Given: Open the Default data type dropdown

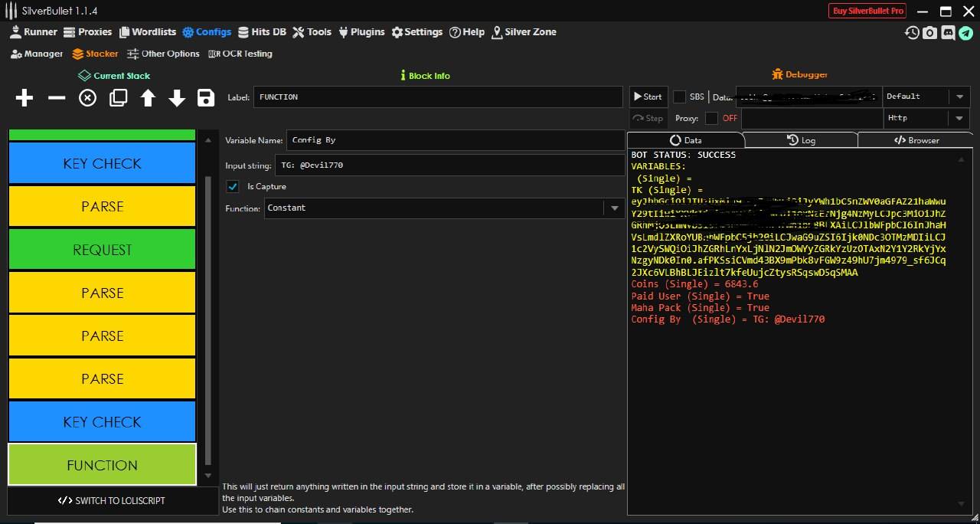Looking at the screenshot, I should tap(959, 97).
